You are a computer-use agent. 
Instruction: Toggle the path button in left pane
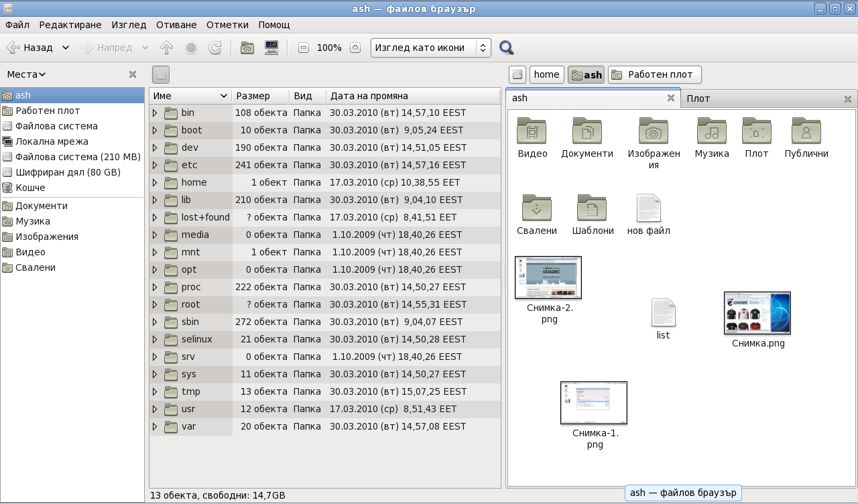pyautogui.click(x=161, y=74)
